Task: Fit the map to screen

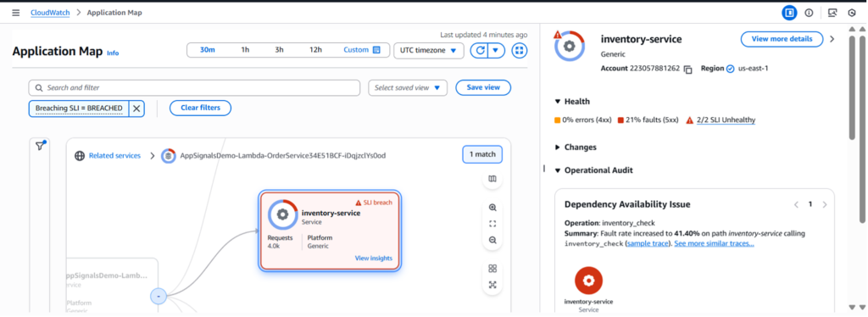Action: coord(492,224)
